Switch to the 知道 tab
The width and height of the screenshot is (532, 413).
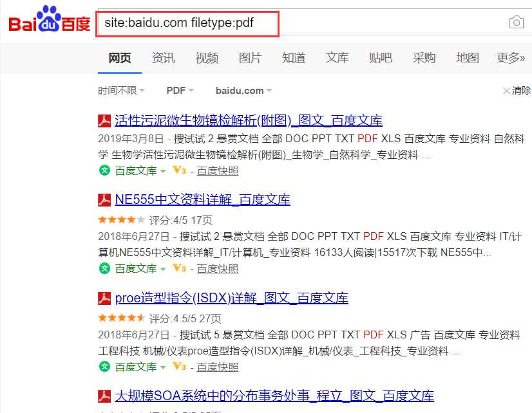tap(294, 58)
